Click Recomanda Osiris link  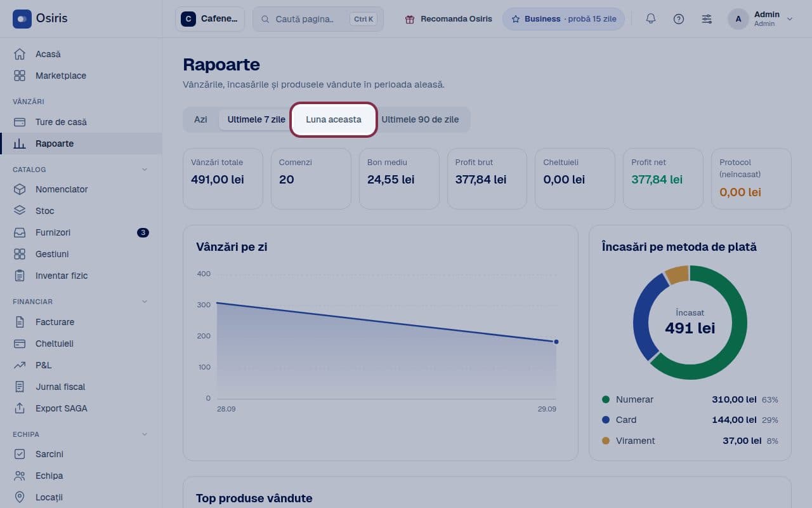pos(449,19)
